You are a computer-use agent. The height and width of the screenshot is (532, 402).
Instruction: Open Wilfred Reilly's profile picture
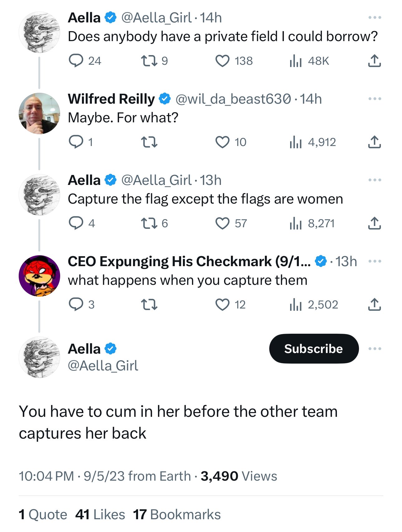pyautogui.click(x=39, y=113)
